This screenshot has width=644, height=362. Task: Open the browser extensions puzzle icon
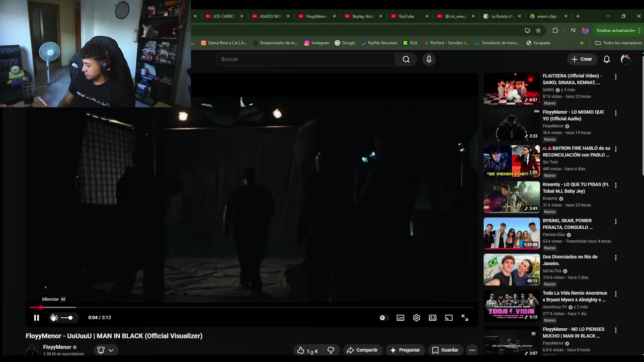[555, 30]
